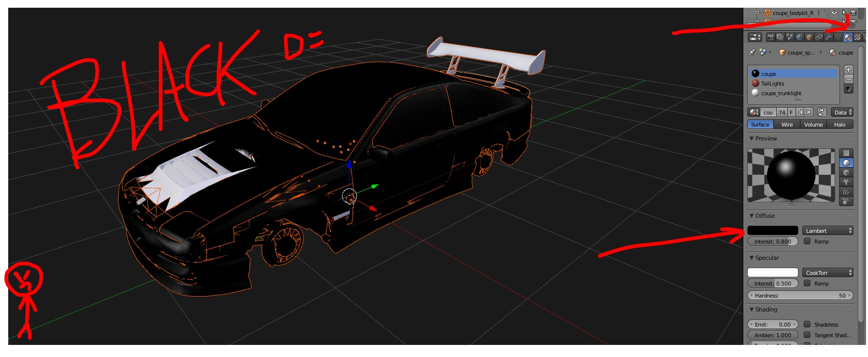Click the Hardness 50 value field

click(x=800, y=295)
